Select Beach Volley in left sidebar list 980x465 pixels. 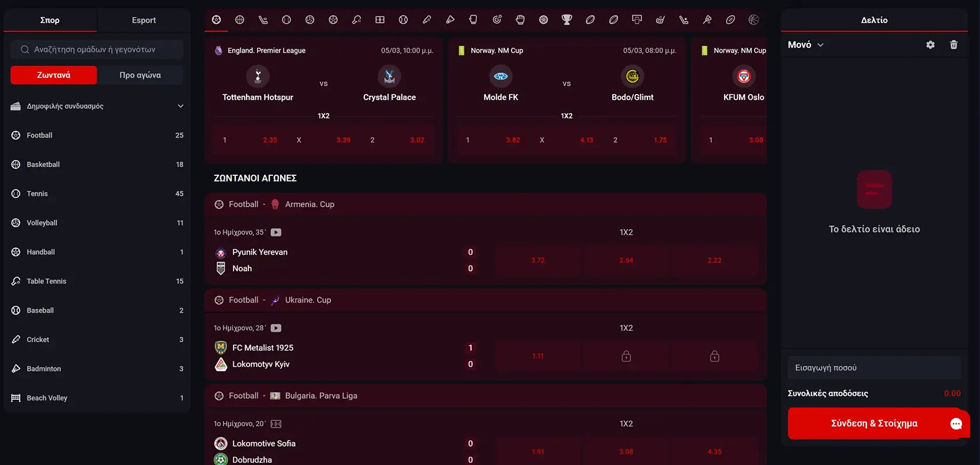point(97,398)
